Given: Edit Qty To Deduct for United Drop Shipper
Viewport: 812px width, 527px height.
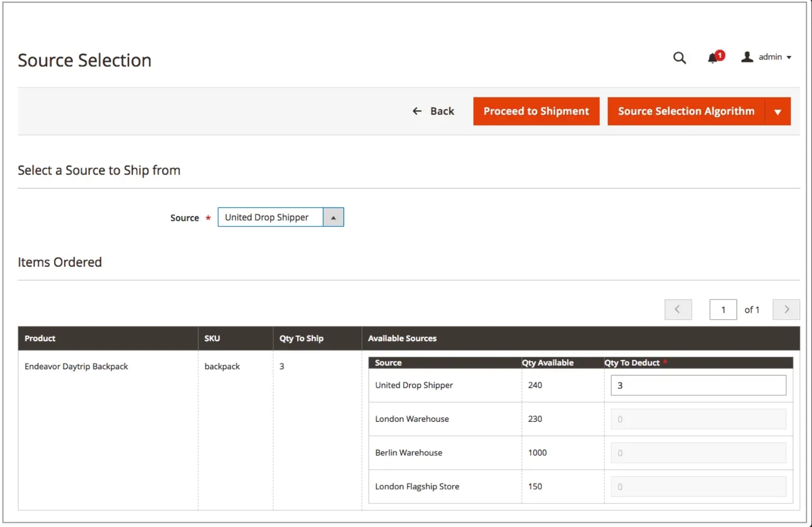Looking at the screenshot, I should coord(698,385).
